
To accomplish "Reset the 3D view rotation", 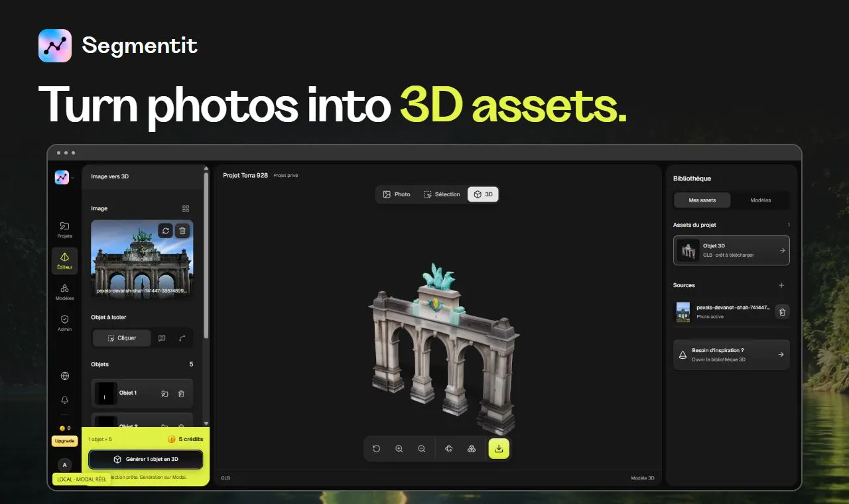I will (x=377, y=449).
